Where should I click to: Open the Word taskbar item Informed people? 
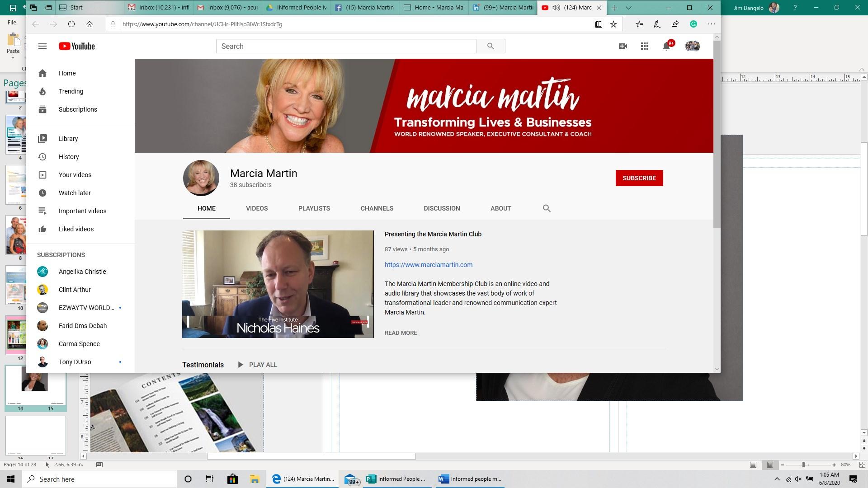click(x=471, y=479)
